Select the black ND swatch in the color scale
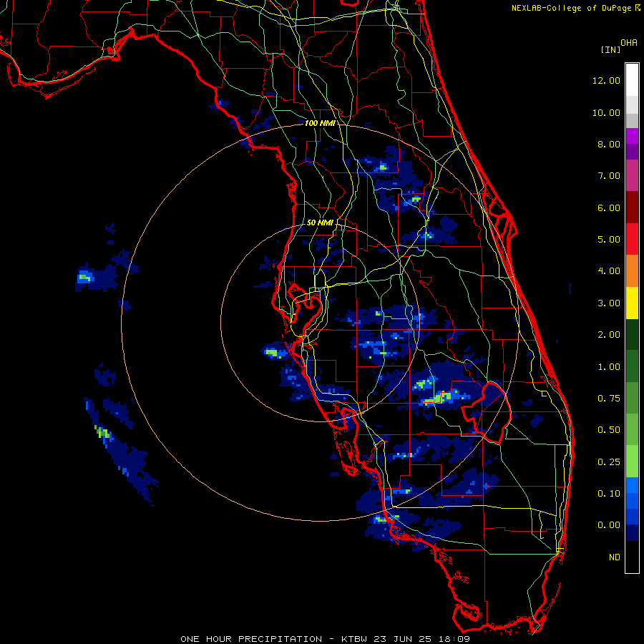The height and width of the screenshot is (644, 644). (x=632, y=557)
